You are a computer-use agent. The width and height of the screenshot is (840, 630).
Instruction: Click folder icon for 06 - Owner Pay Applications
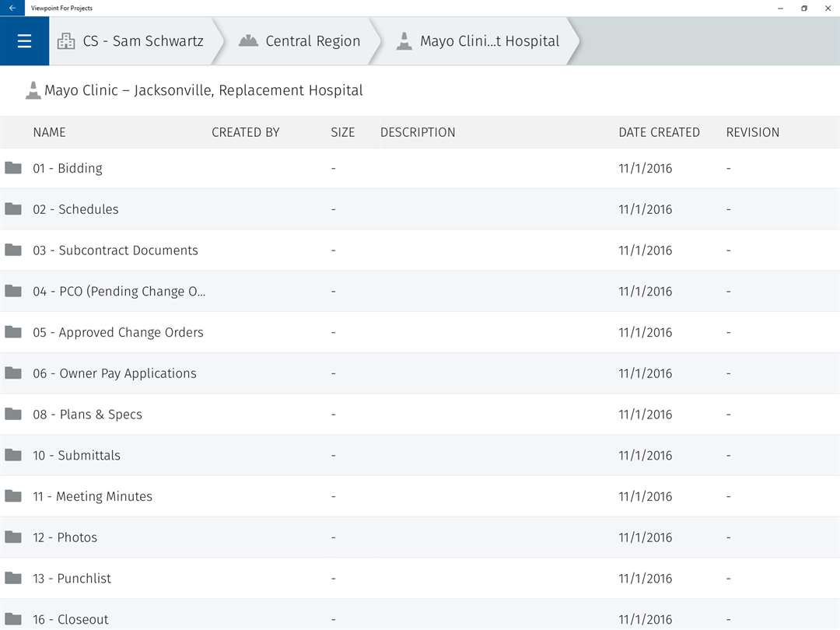coord(13,373)
